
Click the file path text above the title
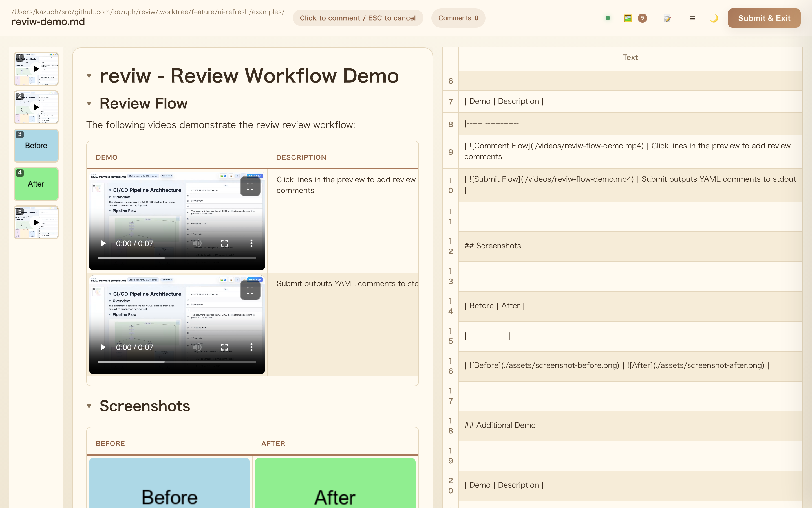tap(148, 12)
